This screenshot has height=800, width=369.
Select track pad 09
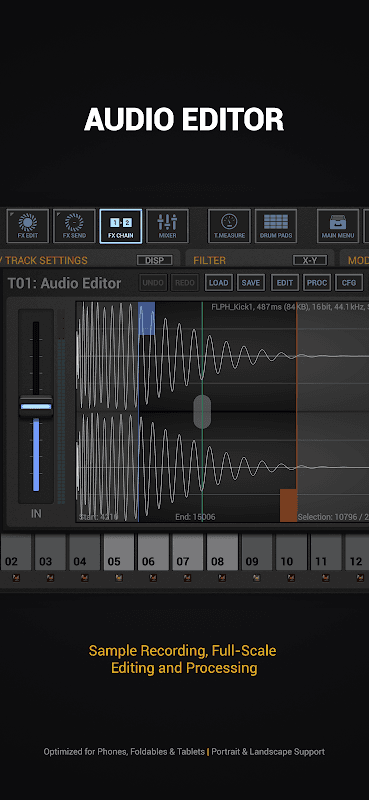(257, 553)
